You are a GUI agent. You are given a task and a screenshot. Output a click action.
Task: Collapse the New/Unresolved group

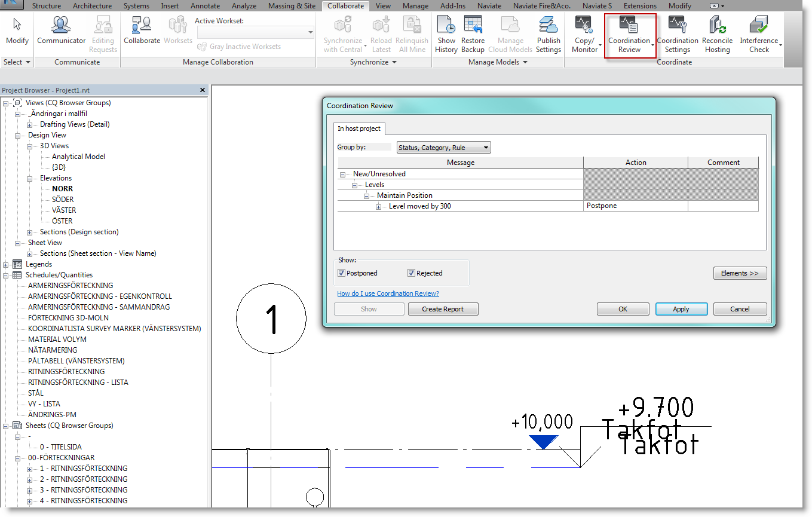[x=341, y=173]
